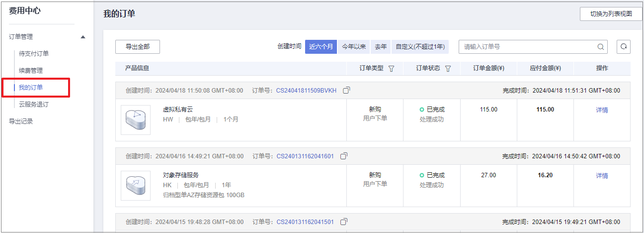Collapse the 订单管理 menu section
Screen dimensions: 644x233
click(83, 37)
